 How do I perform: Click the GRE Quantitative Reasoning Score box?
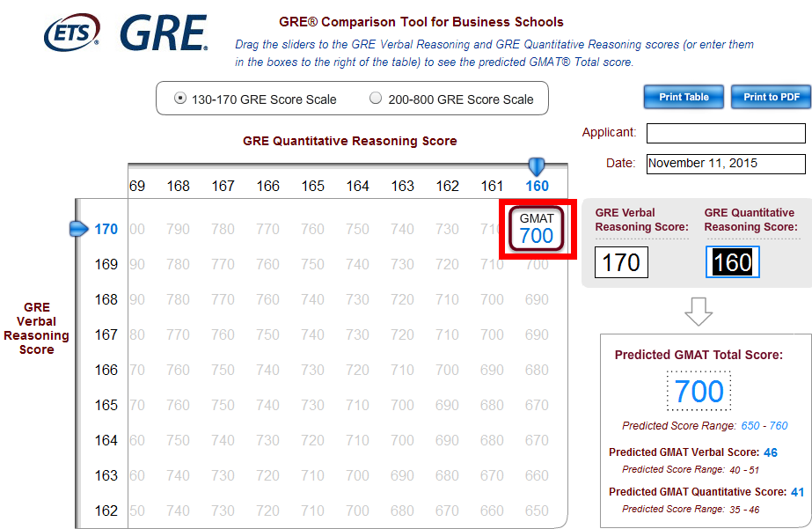tap(732, 262)
